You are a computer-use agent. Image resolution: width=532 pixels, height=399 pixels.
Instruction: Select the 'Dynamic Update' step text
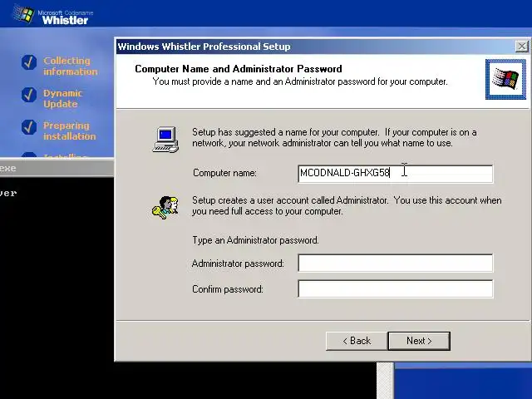pyautogui.click(x=63, y=98)
